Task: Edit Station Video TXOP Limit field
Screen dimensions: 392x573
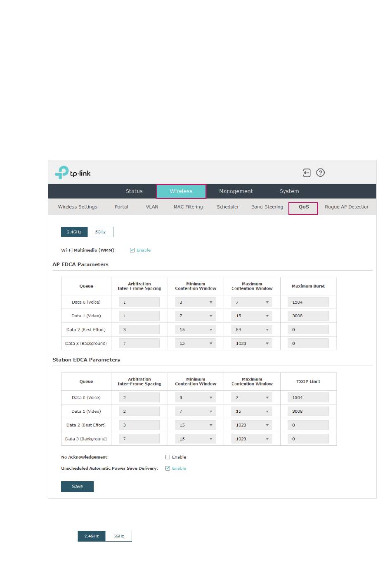Action: [308, 411]
